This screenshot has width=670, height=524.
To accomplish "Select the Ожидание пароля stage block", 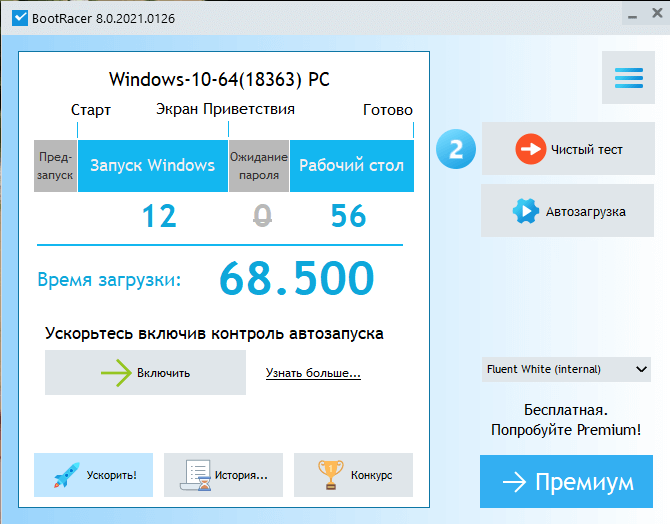I will [x=259, y=165].
